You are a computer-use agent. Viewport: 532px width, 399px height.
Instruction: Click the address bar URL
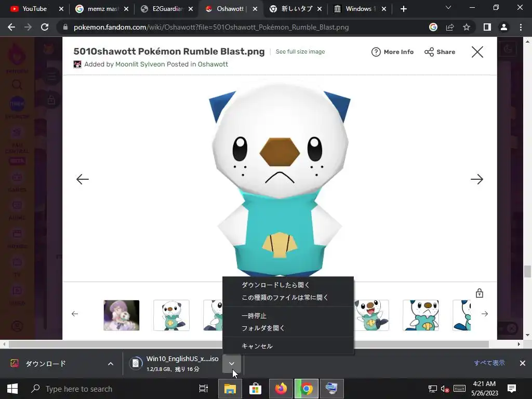tap(211, 27)
